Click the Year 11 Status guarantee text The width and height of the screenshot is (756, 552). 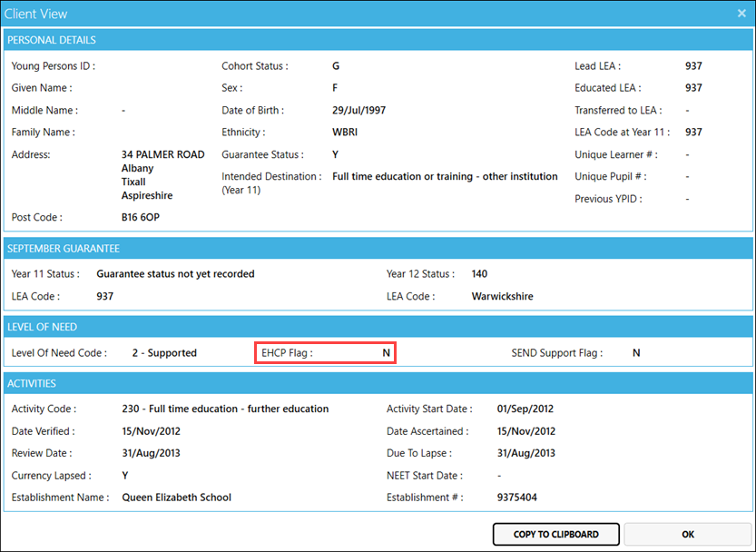click(175, 274)
